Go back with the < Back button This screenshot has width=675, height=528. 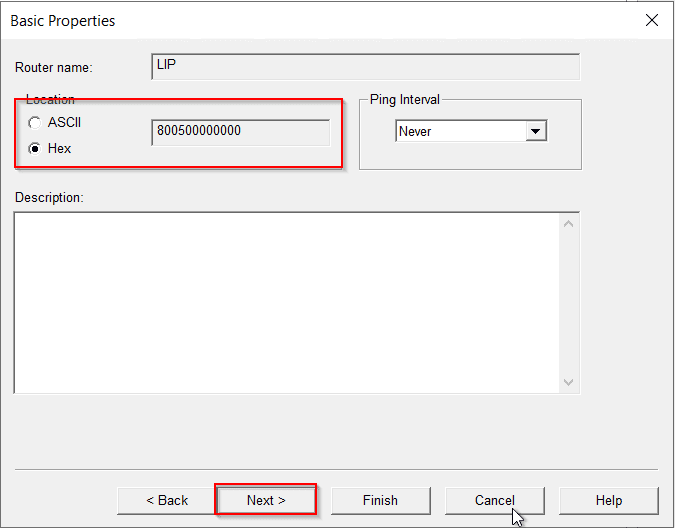click(167, 500)
